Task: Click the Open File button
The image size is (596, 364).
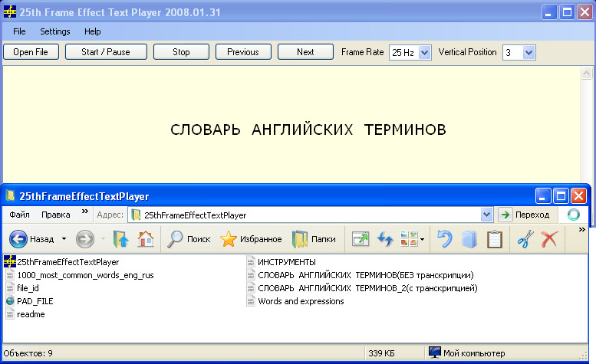Action: (31, 52)
